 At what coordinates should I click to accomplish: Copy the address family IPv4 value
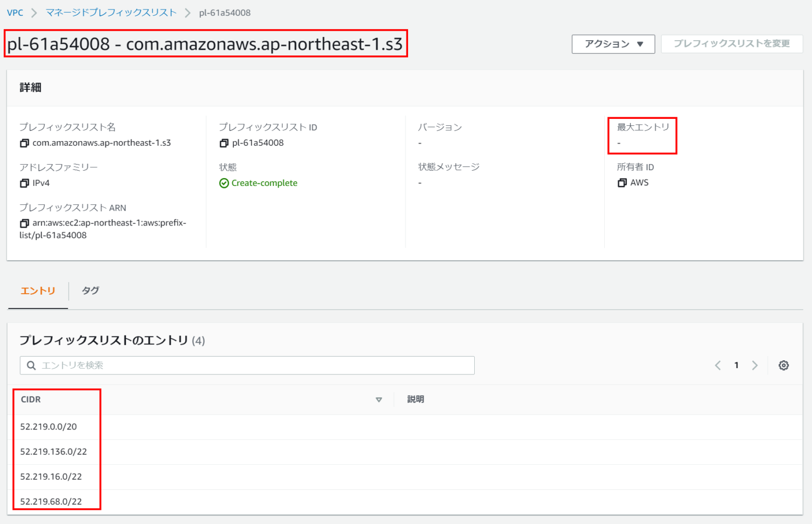click(24, 183)
